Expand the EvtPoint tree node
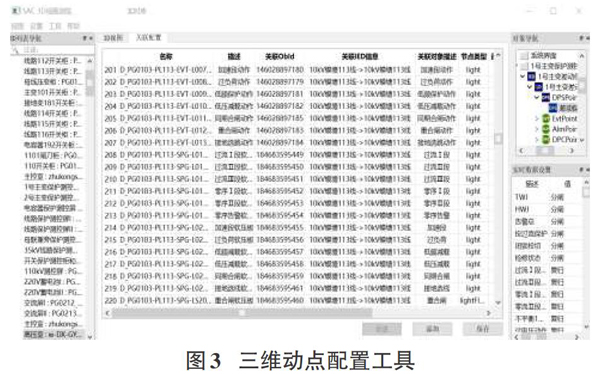This screenshot has width=600, height=374. pyautogui.click(x=537, y=119)
